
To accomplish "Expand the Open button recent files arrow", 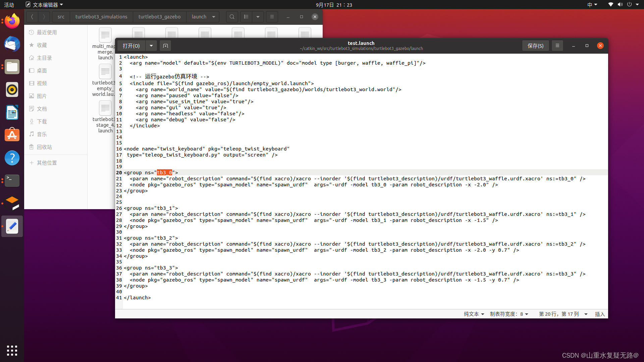I will point(151,46).
